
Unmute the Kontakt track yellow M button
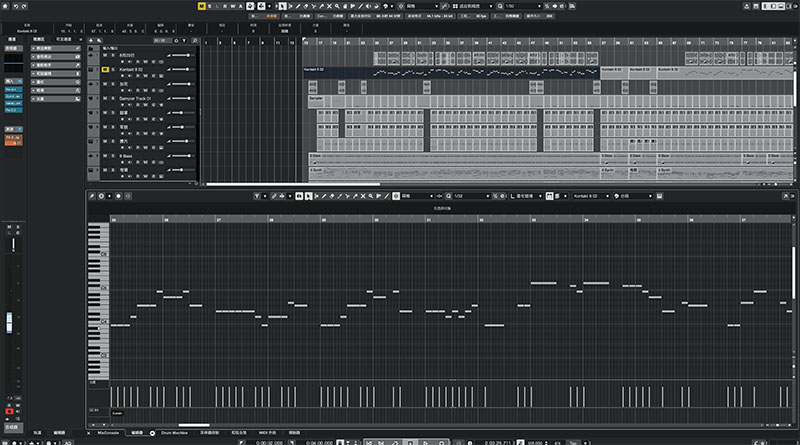tap(105, 69)
